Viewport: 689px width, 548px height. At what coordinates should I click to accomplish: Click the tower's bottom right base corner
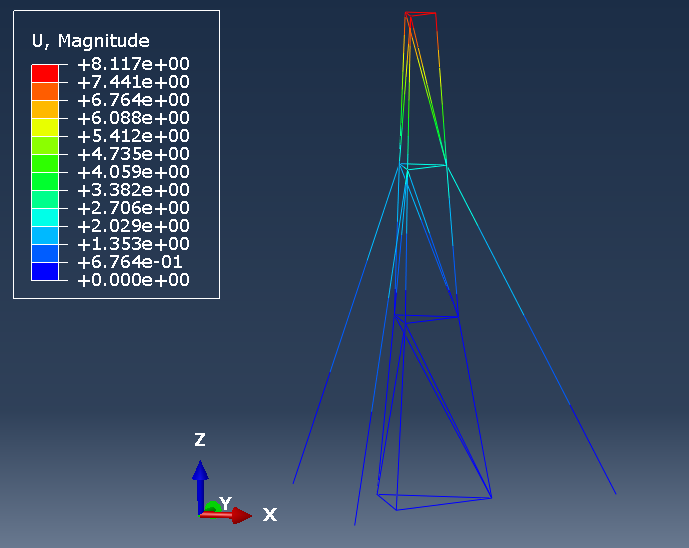click(x=491, y=497)
